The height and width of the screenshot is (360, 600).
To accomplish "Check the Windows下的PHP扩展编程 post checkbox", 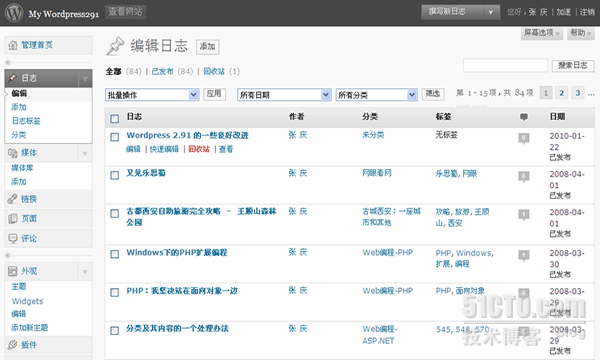I will tap(114, 254).
